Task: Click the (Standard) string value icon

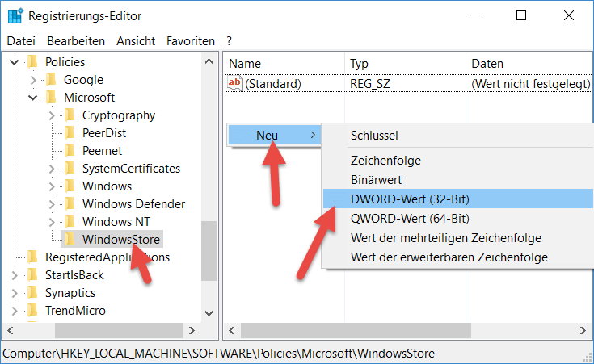Action: [x=236, y=84]
